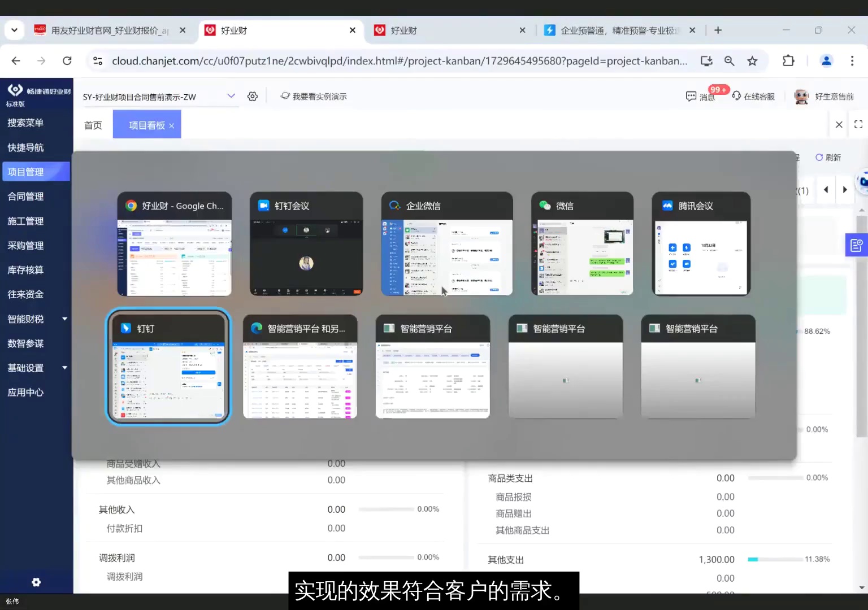Image resolution: width=868 pixels, height=610 pixels.
Task: Select 施工管理 in the left sidebar
Action: pos(25,221)
